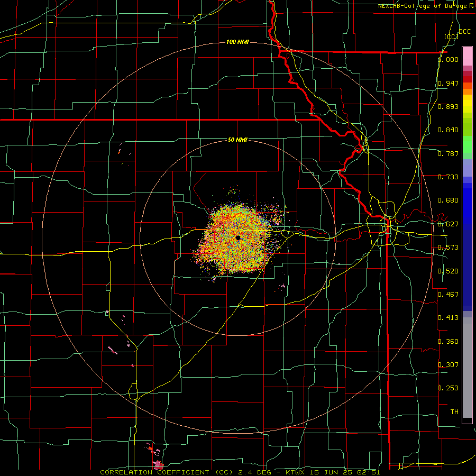
Task: Select the 0.787 legend value
Action: click(x=448, y=153)
